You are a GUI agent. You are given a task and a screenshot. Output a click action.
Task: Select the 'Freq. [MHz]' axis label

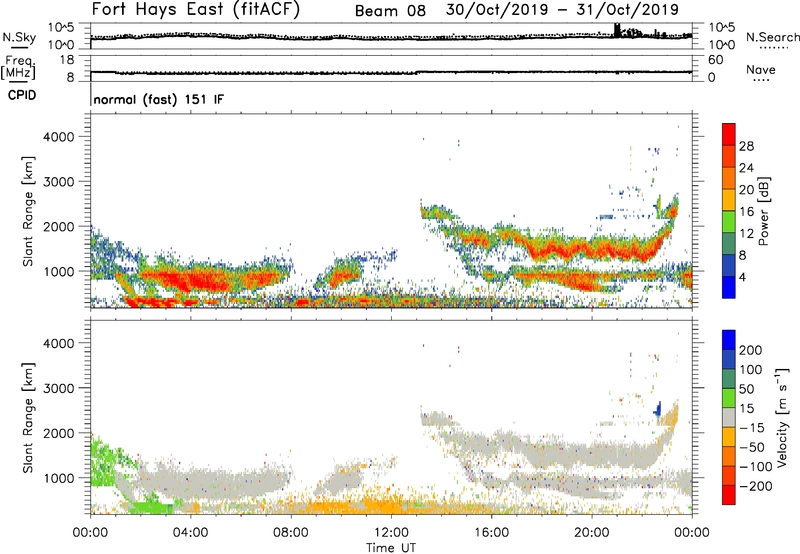(18, 68)
